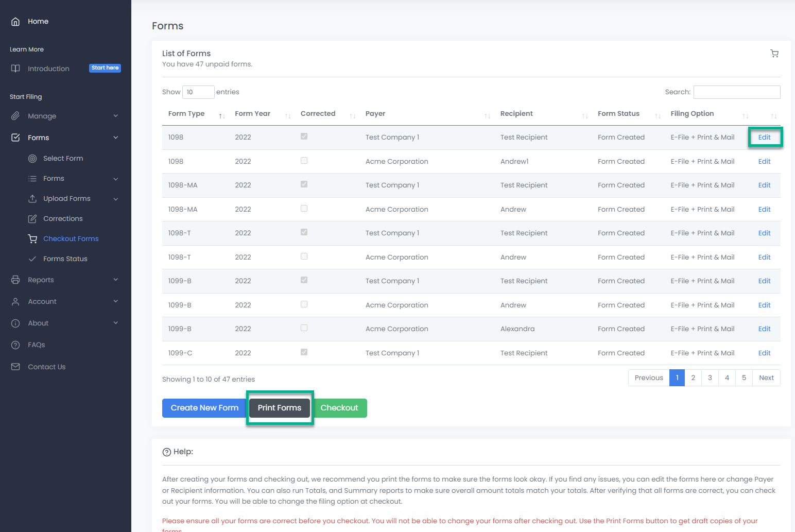Image resolution: width=795 pixels, height=532 pixels.
Task: Click the Introduction book icon
Action: (15, 68)
